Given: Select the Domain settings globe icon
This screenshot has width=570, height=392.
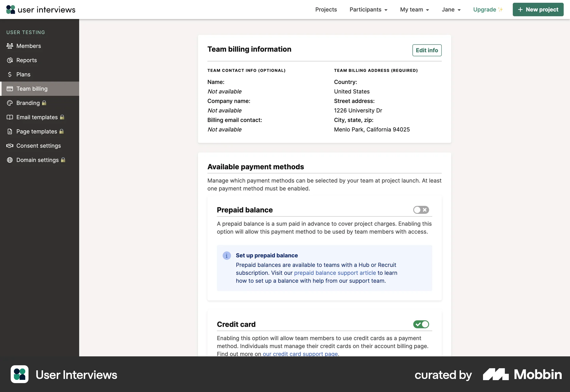Looking at the screenshot, I should pos(10,160).
